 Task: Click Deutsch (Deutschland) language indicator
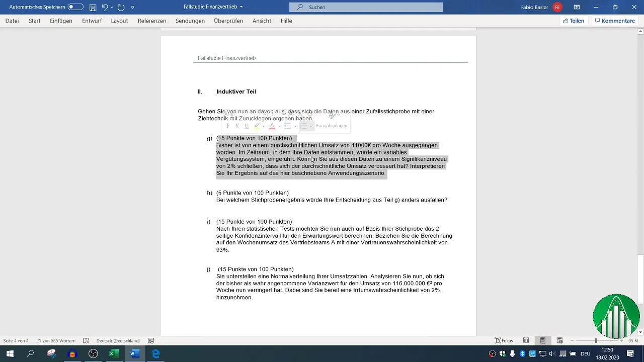pos(118,340)
